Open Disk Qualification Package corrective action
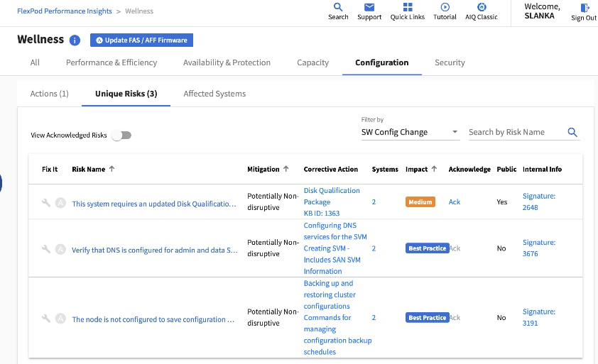598x364 pixels. pyautogui.click(x=332, y=197)
